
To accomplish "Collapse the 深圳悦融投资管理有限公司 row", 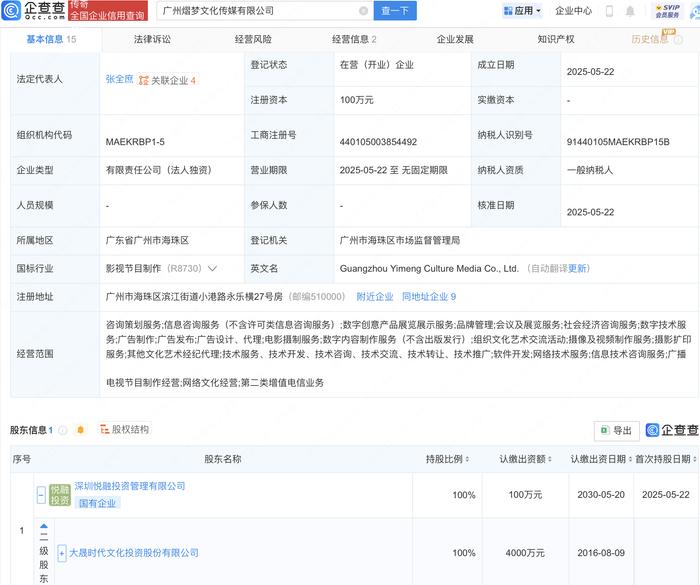I will point(41,495).
